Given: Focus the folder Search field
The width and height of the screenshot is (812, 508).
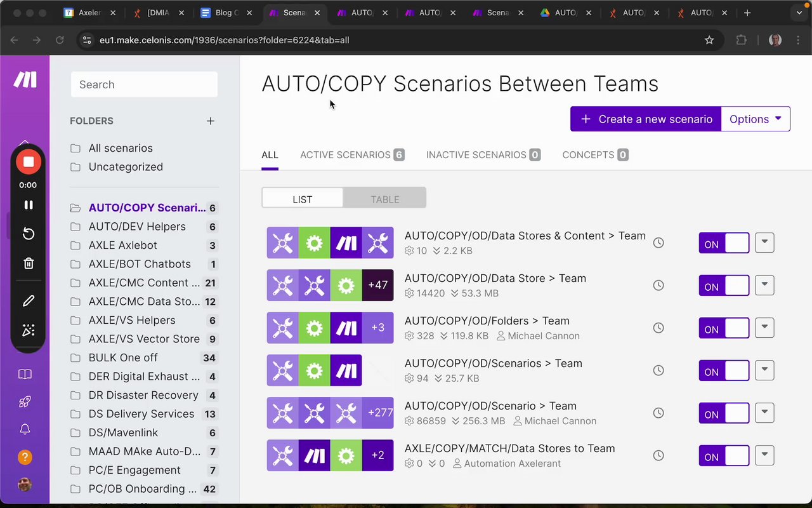Looking at the screenshot, I should pos(145,84).
